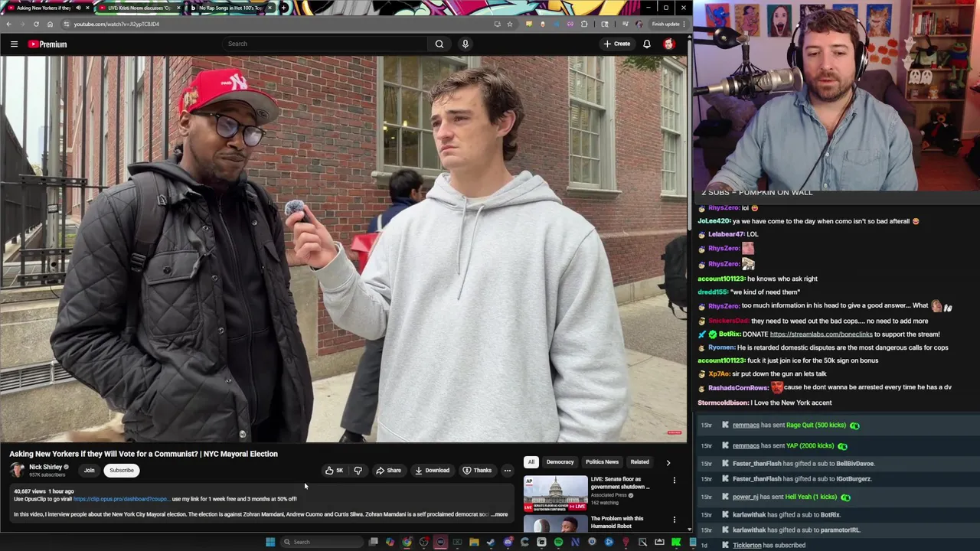
Task: Click the Share button
Action: pos(388,471)
